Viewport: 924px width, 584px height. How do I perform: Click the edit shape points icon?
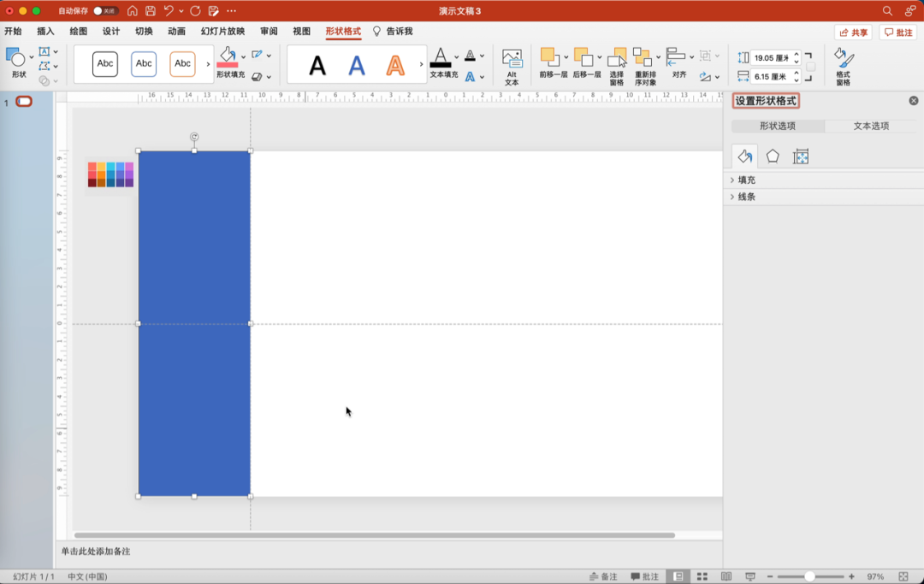coord(44,66)
